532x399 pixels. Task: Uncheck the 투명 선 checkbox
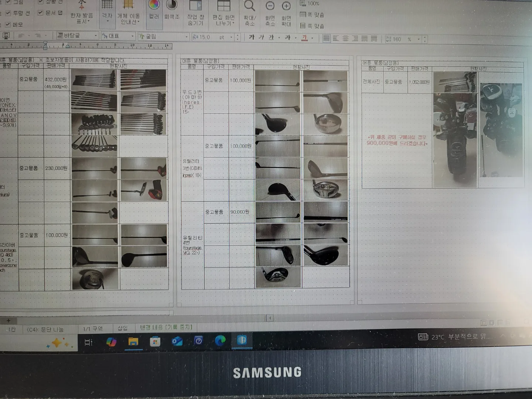point(8,13)
